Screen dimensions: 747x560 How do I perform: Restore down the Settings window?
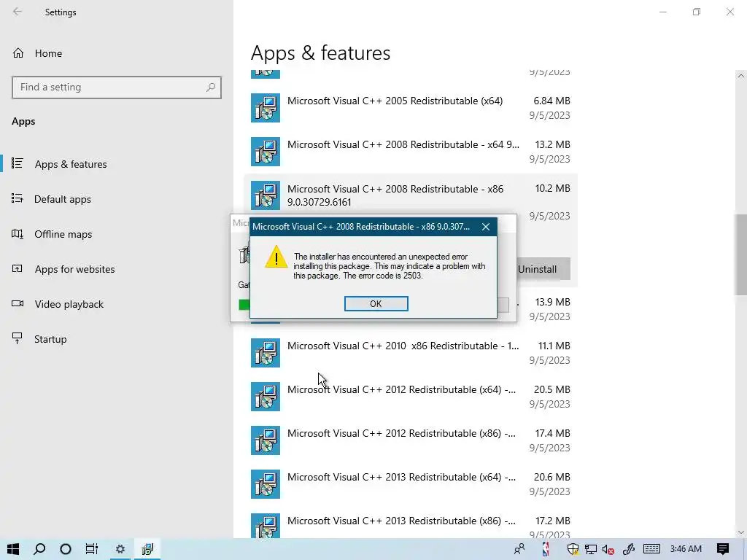coord(697,12)
